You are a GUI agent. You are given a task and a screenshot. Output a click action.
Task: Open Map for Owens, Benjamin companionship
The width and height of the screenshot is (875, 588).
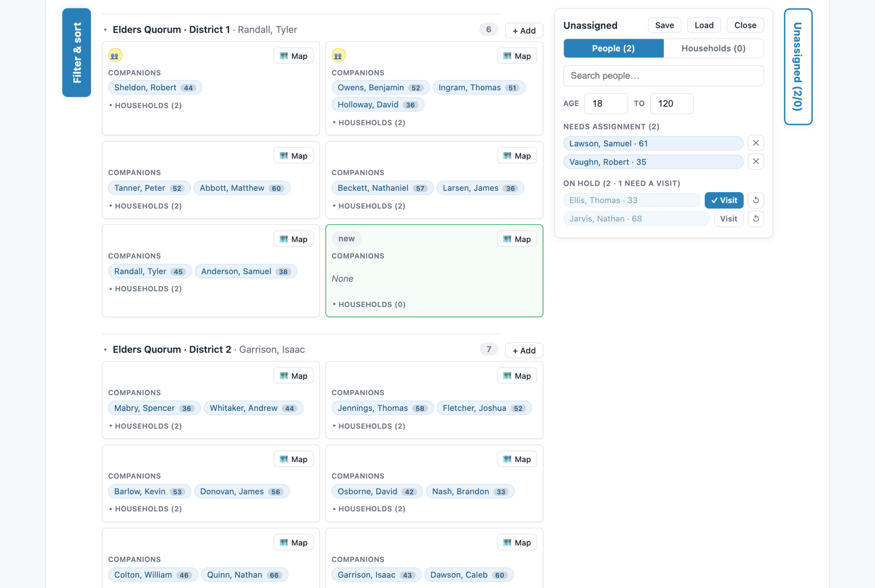coord(517,56)
